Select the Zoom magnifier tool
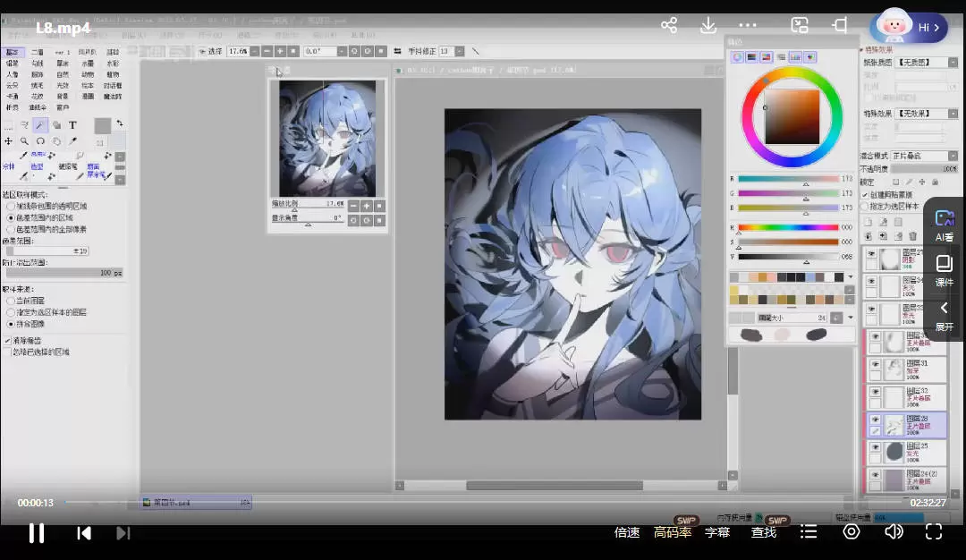 coord(24,141)
